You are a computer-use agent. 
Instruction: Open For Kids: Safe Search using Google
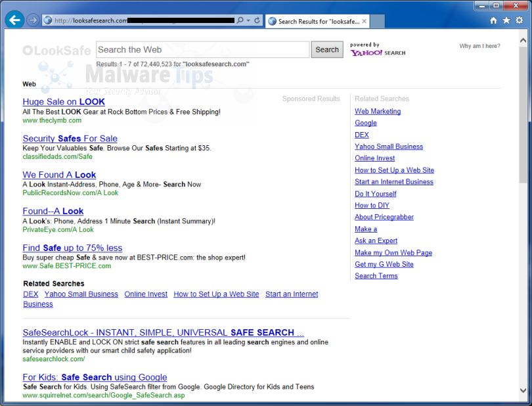tap(95, 377)
